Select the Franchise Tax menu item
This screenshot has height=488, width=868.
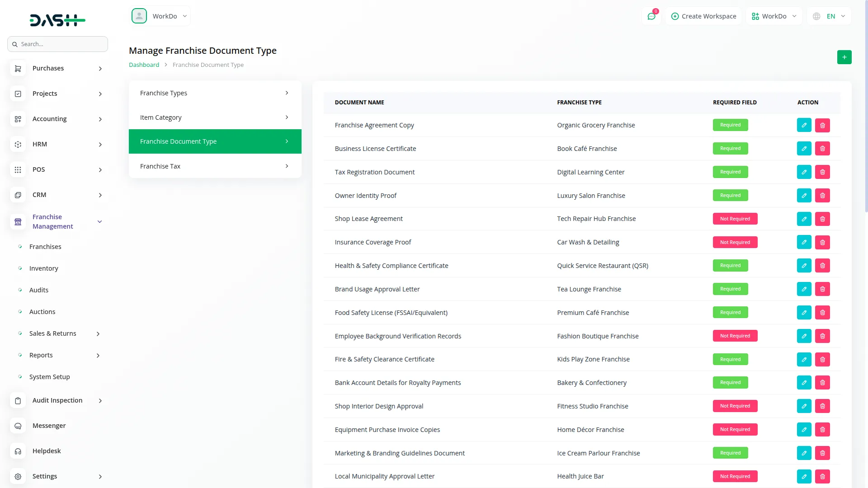(215, 166)
